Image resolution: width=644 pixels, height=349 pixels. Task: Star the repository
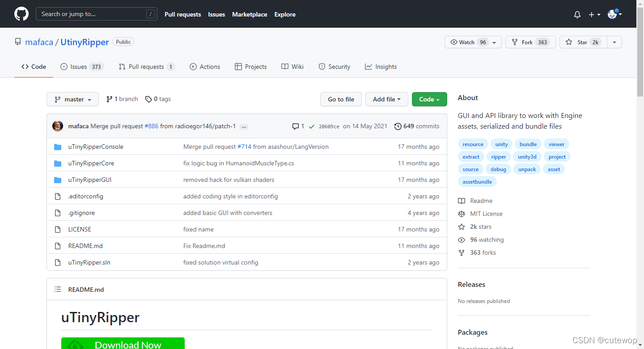583,42
